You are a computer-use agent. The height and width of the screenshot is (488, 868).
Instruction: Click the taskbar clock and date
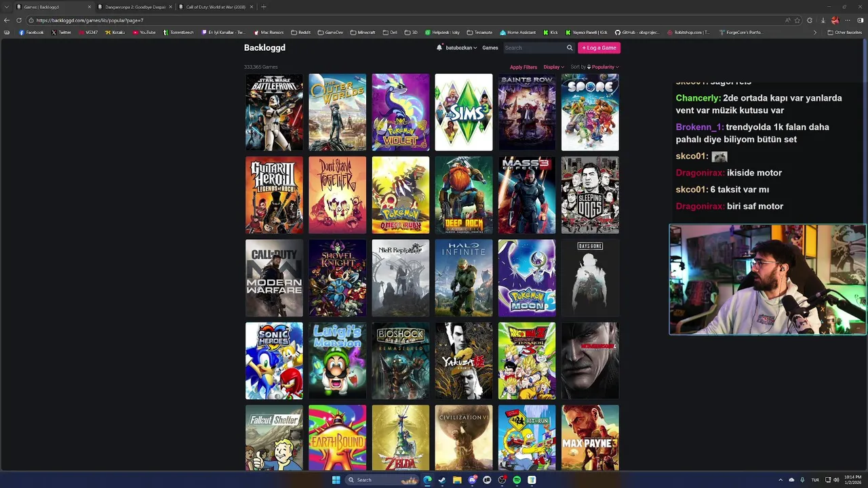[x=852, y=480]
